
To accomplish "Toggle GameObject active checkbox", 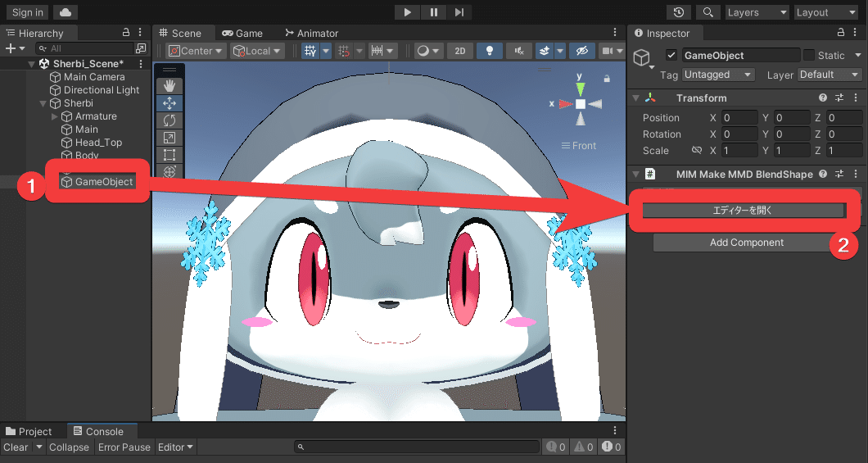I will [671, 55].
